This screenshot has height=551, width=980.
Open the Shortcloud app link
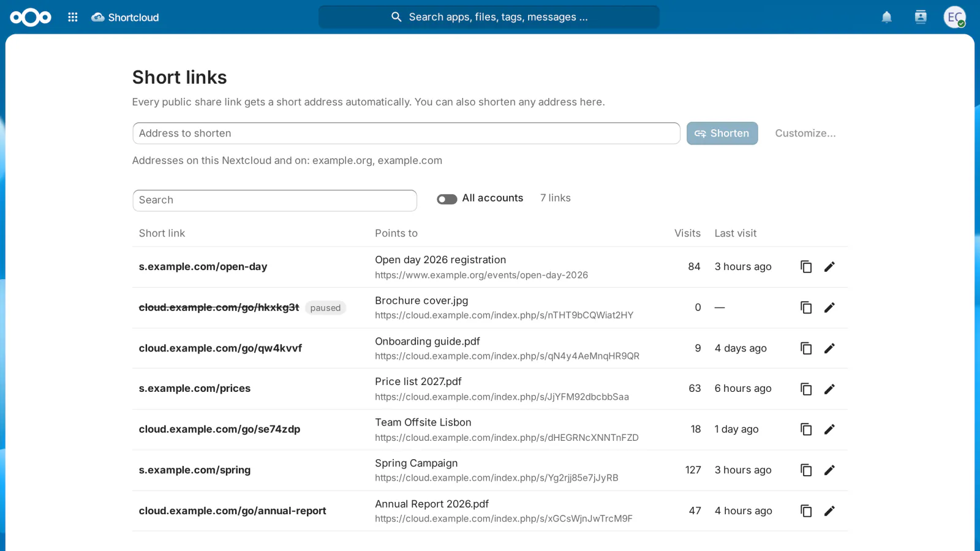(x=125, y=17)
